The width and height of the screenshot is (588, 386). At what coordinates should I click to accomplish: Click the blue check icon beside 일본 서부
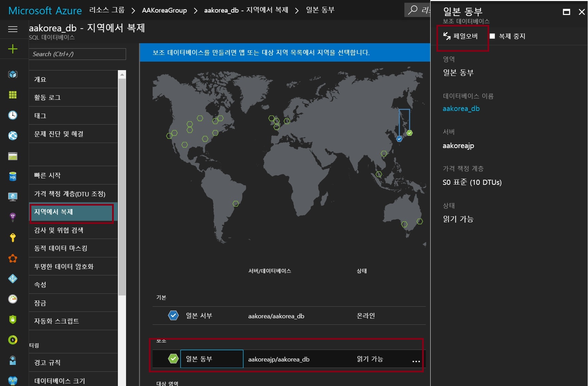click(173, 316)
